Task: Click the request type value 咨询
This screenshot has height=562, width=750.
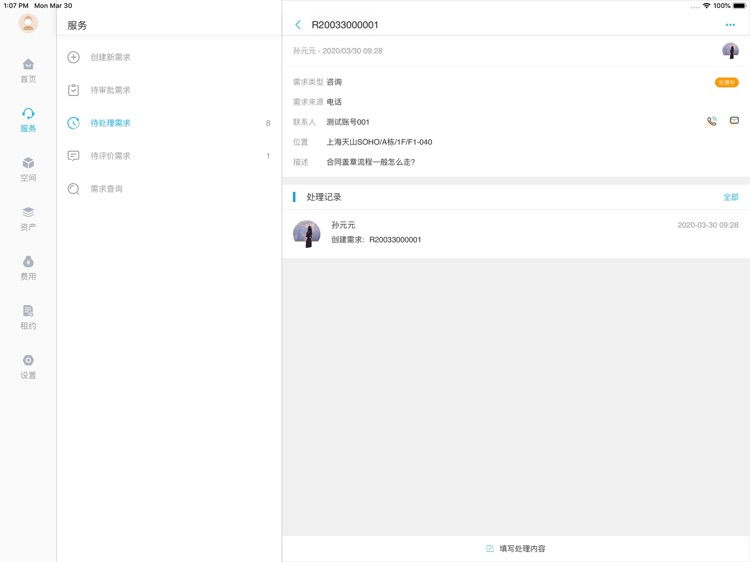Action: pyautogui.click(x=334, y=82)
